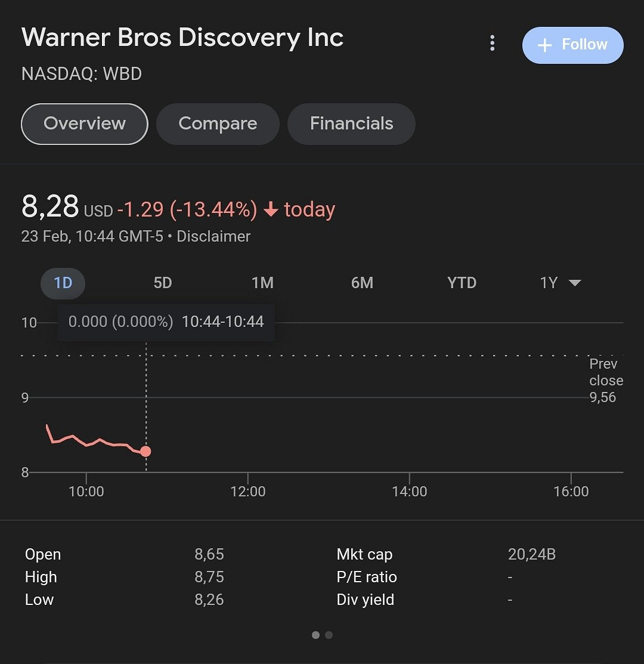Go to the second page indicator dot
Image resolution: width=644 pixels, height=664 pixels.
(329, 635)
